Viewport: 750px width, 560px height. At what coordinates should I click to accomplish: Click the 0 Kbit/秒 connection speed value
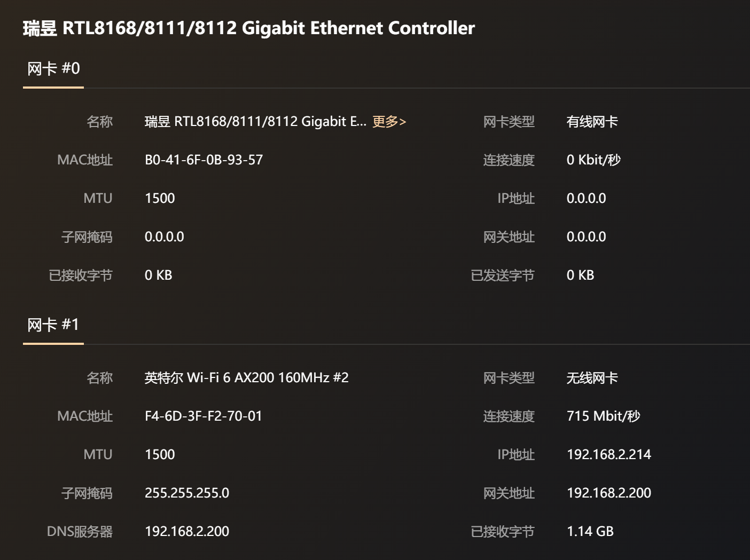593,160
